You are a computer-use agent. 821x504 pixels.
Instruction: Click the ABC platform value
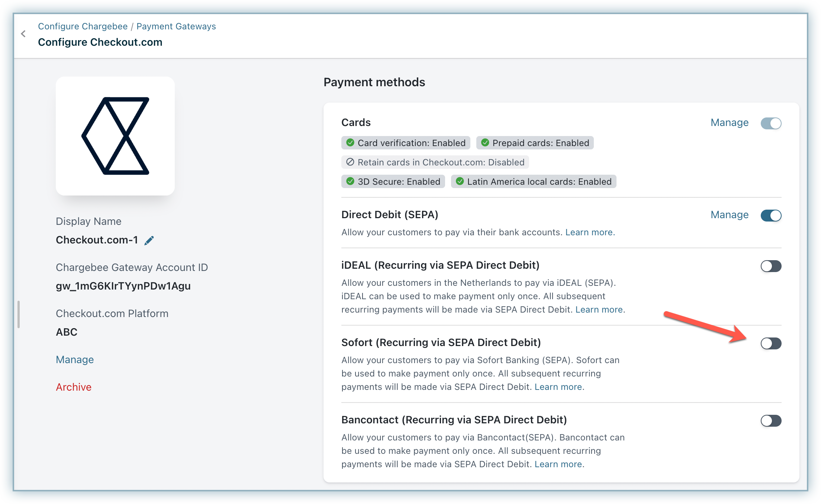point(67,332)
